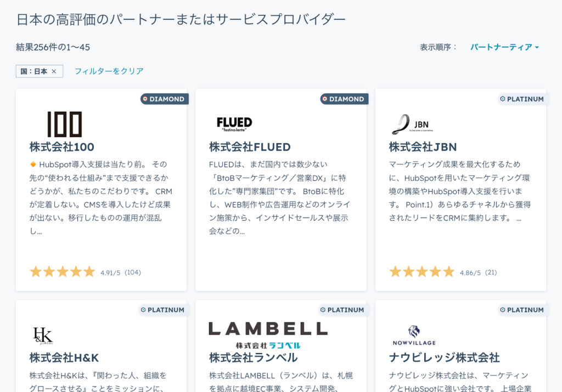
Task: Click the 株式会社100 company logo
Action: tap(64, 124)
